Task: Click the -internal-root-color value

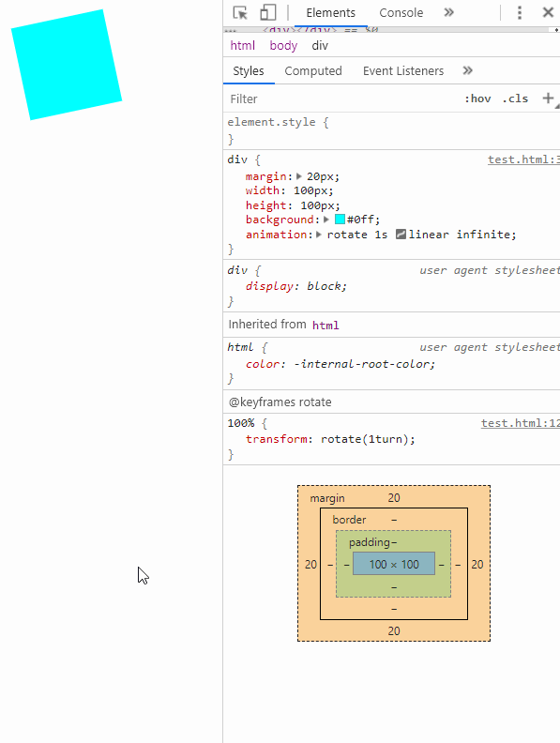Action: [x=361, y=364]
